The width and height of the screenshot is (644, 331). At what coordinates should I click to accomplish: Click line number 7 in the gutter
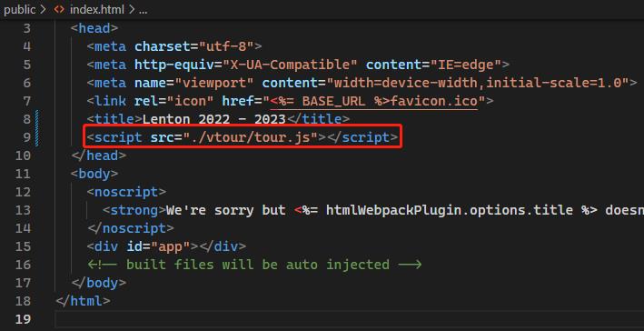pyautogui.click(x=26, y=101)
